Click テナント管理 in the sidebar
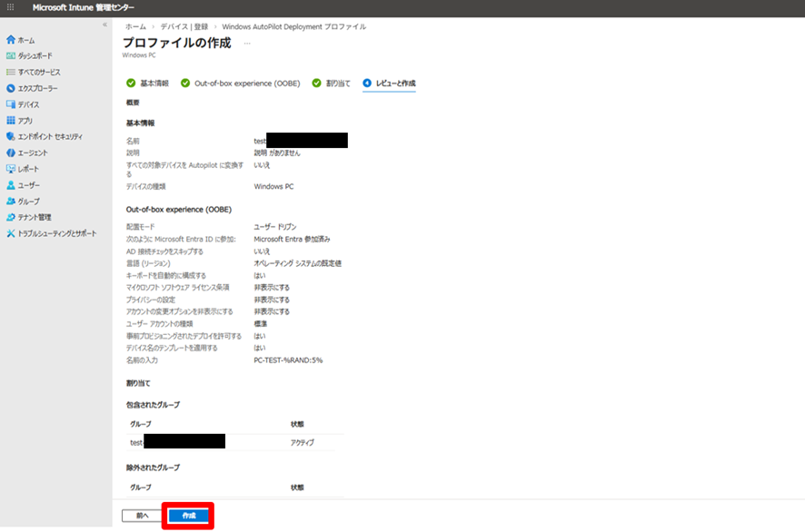Image resolution: width=805 pixels, height=532 pixels. (x=35, y=218)
